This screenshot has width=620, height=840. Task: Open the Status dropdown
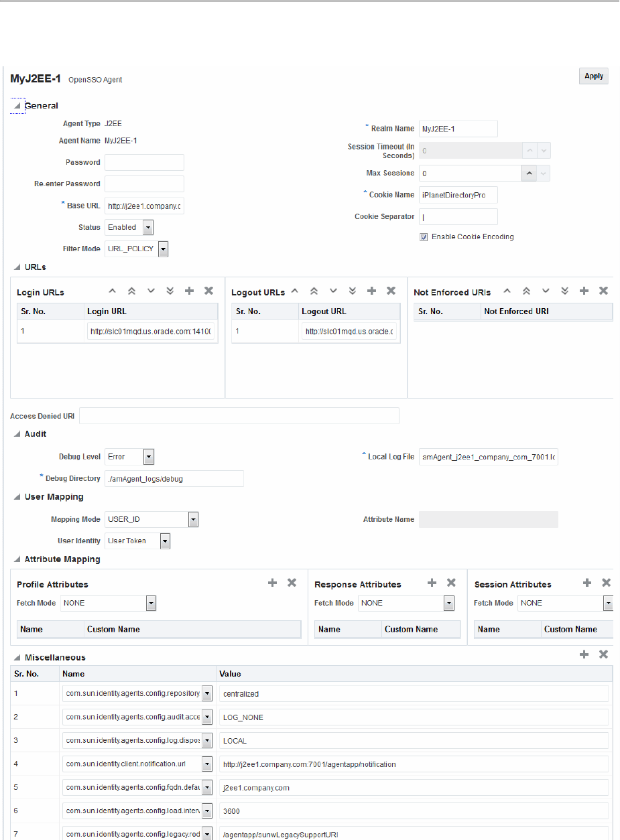coord(147,228)
